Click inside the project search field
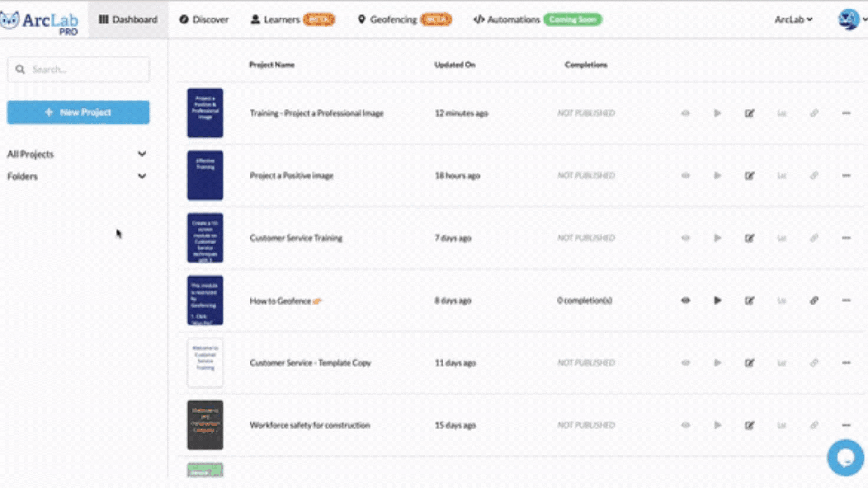 pos(78,69)
